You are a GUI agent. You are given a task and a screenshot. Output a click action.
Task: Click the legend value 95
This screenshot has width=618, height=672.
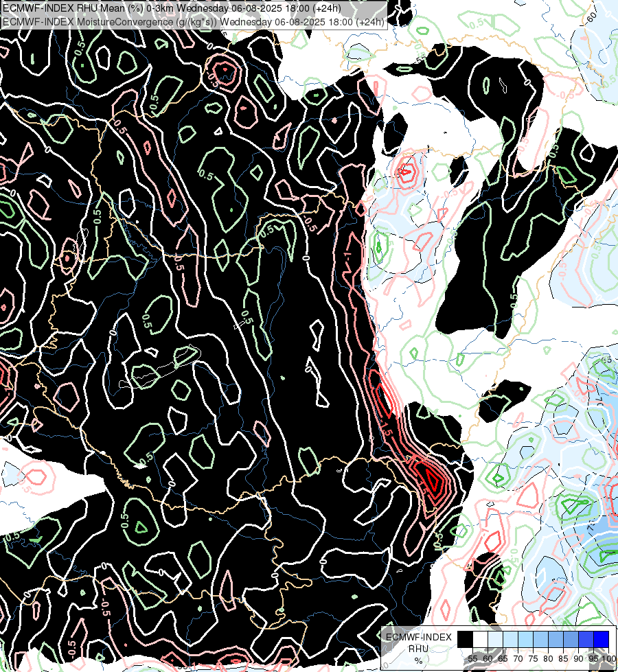593,659
